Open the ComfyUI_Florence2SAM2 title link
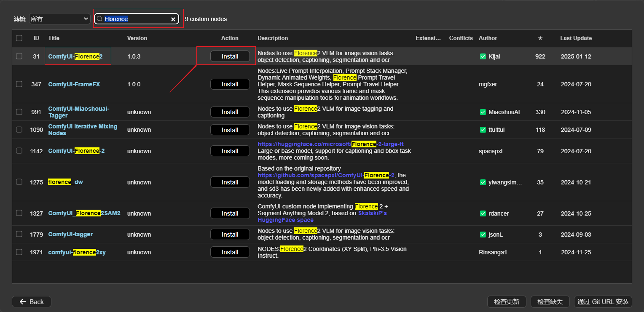644x312 pixels. [x=84, y=213]
